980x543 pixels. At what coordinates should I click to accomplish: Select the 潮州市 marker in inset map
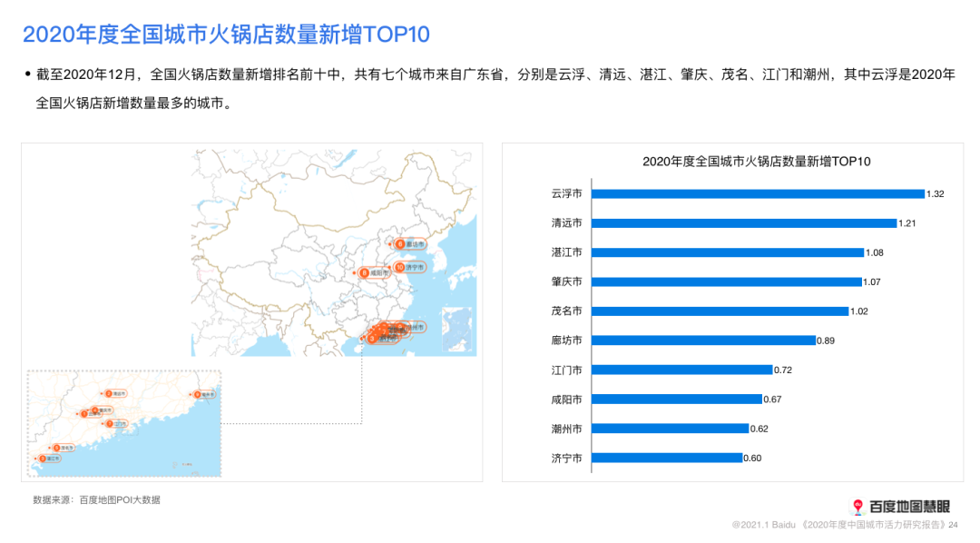pyautogui.click(x=198, y=394)
